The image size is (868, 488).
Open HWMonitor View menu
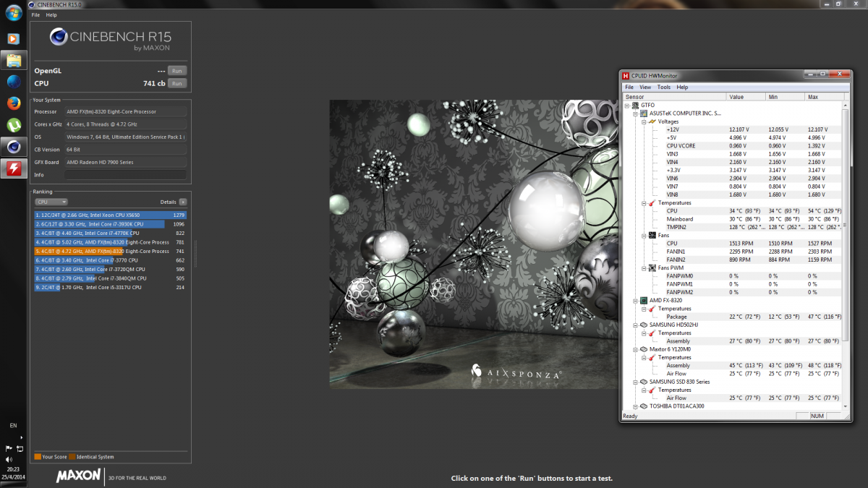(645, 87)
